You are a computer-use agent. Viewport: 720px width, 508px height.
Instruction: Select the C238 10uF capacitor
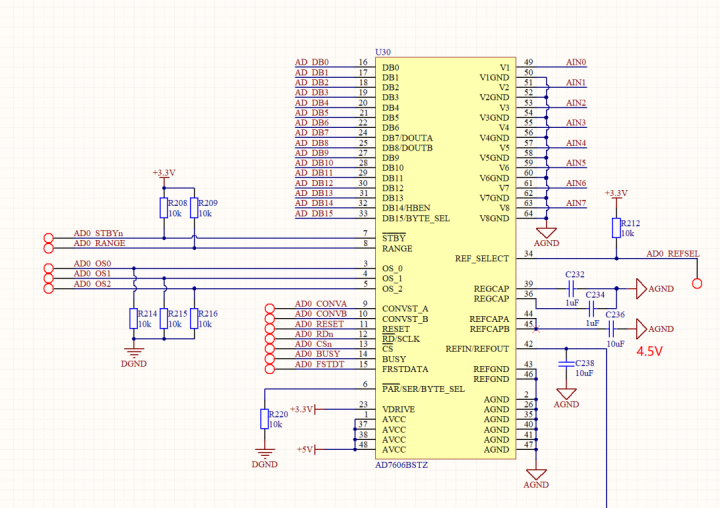click(567, 362)
